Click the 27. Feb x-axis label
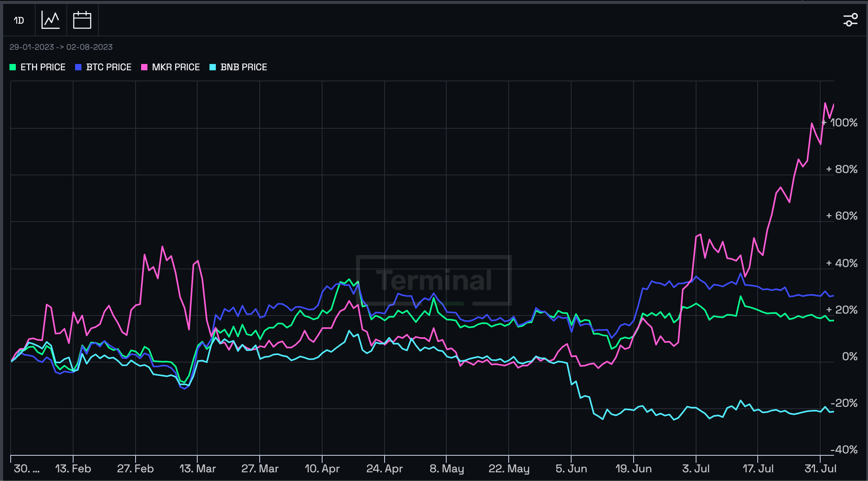868x481 pixels. (x=135, y=469)
